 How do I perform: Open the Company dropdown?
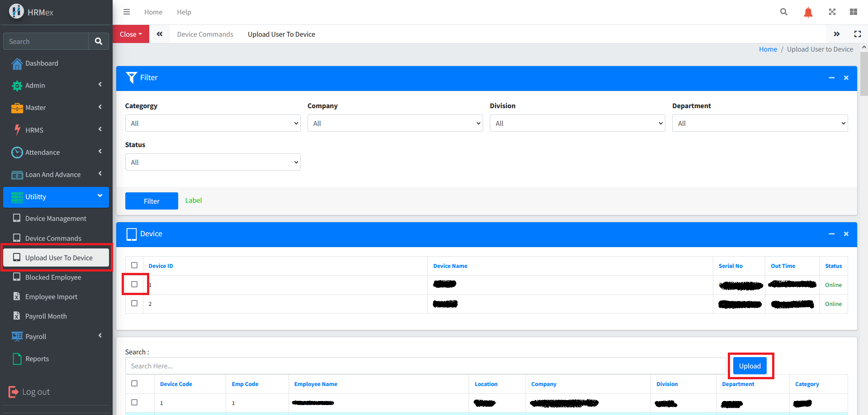pyautogui.click(x=395, y=123)
